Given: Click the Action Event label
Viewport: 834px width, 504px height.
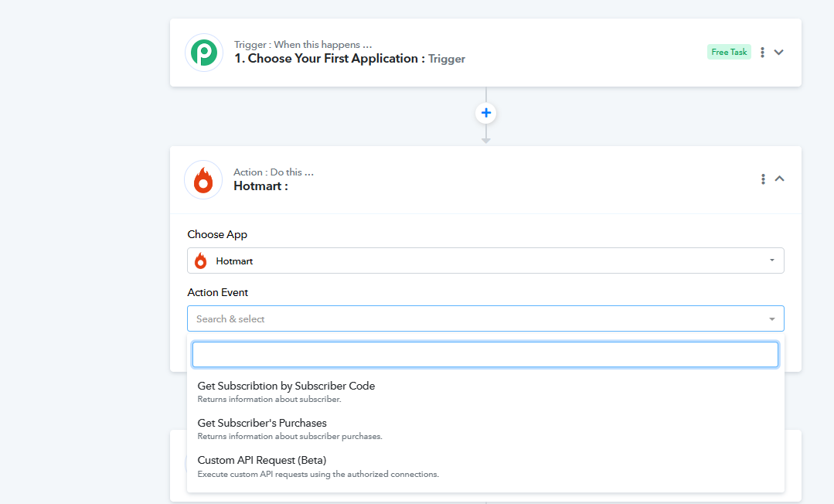Looking at the screenshot, I should coord(217,293).
